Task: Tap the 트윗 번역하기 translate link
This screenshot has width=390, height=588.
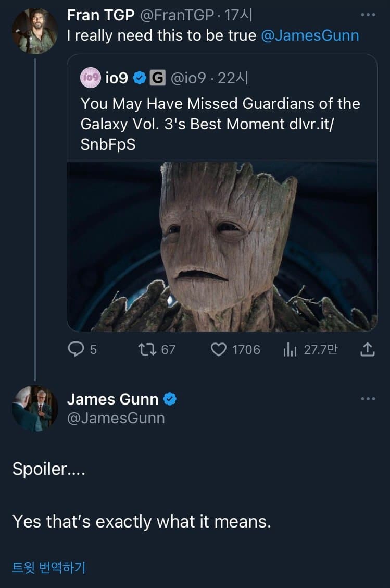Action: 49,568
